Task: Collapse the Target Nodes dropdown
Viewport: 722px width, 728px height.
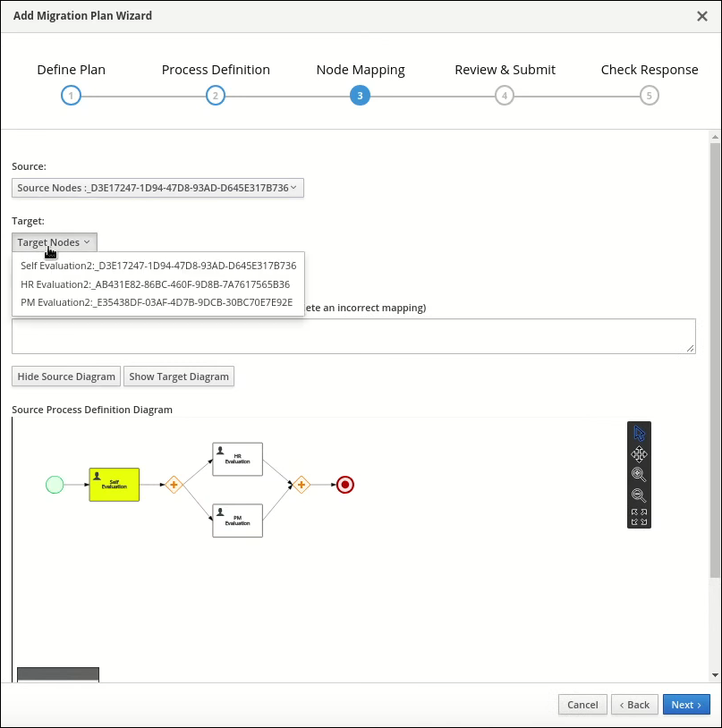Action: pos(55,242)
